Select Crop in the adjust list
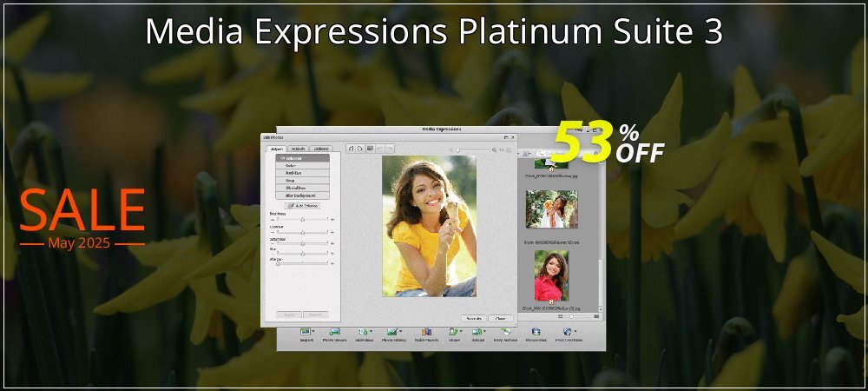868x391 pixels. [x=302, y=181]
